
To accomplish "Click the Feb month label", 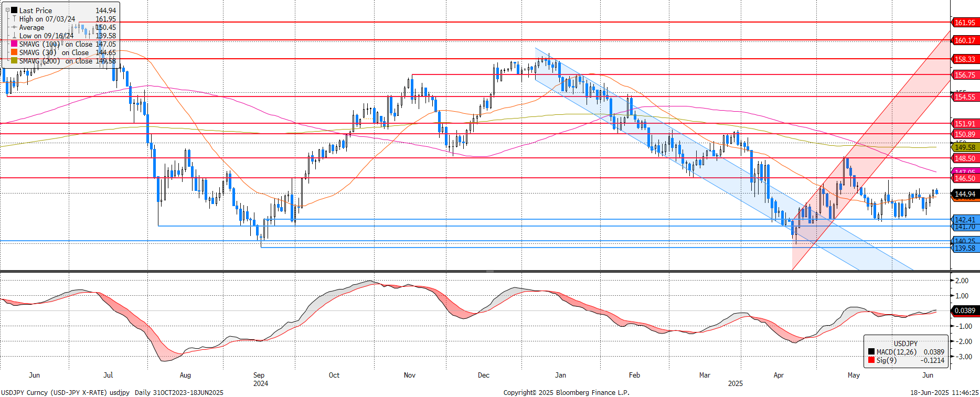I will pos(634,375).
